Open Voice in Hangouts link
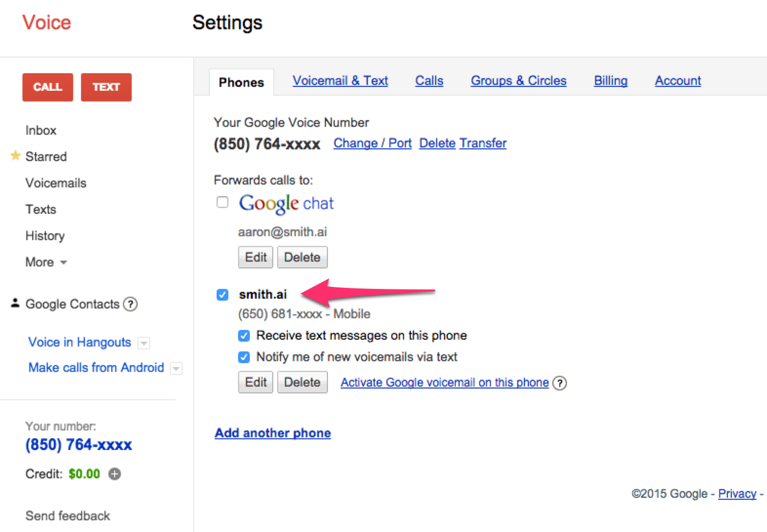The height and width of the screenshot is (532, 767). pyautogui.click(x=80, y=342)
